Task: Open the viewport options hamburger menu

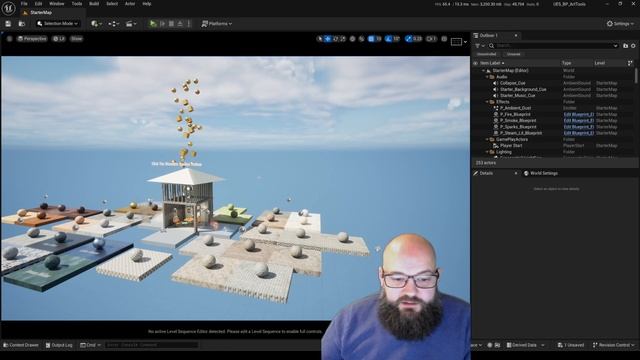Action: click(9, 39)
